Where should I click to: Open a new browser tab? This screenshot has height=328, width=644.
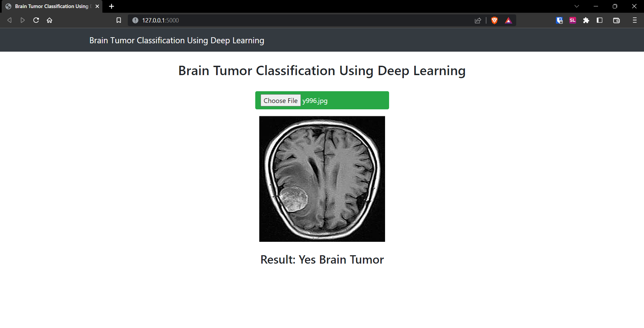(111, 6)
